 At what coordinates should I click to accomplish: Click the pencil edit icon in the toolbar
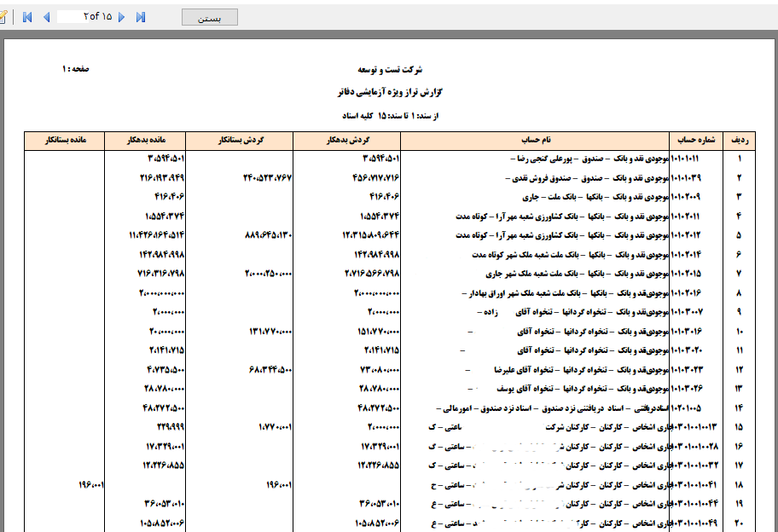[3, 17]
